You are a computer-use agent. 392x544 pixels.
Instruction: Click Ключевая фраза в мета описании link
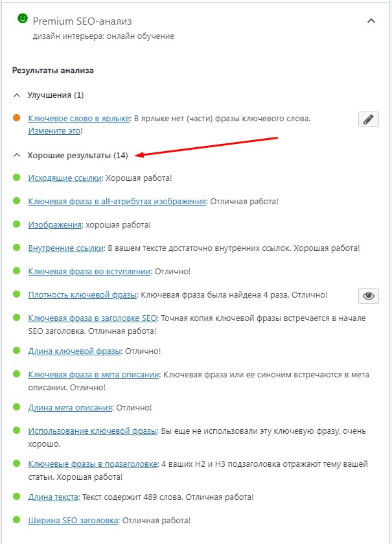94,375
